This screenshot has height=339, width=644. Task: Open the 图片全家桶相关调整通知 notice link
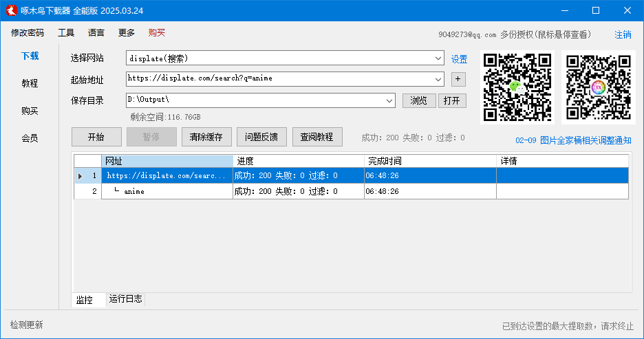click(x=573, y=140)
